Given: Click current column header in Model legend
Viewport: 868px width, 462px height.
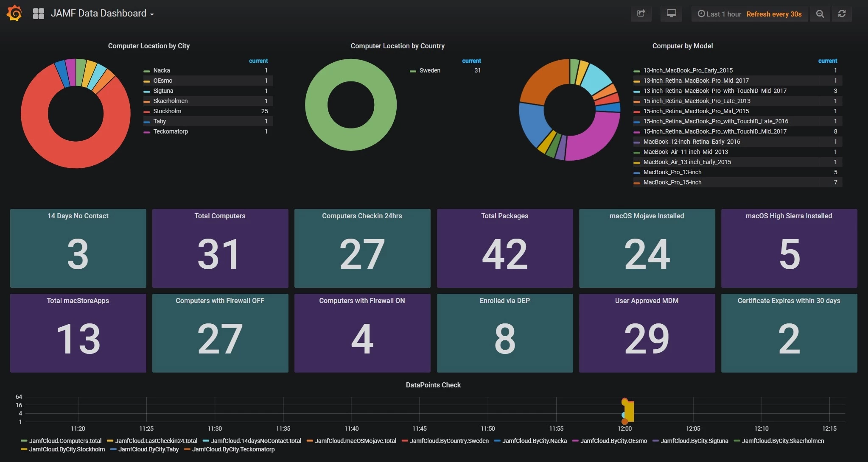Looking at the screenshot, I should (828, 61).
